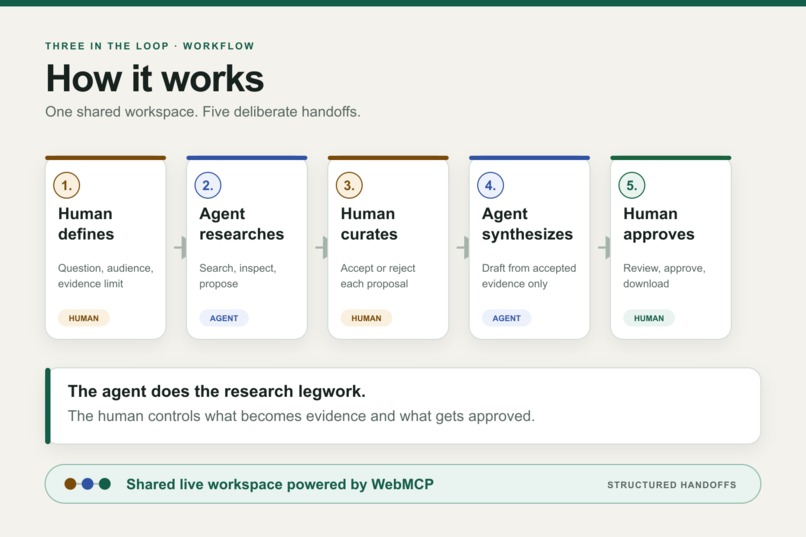This screenshot has height=537, width=806.
Task: Select the AGENT badge under Agent researches
Action: [x=224, y=318]
